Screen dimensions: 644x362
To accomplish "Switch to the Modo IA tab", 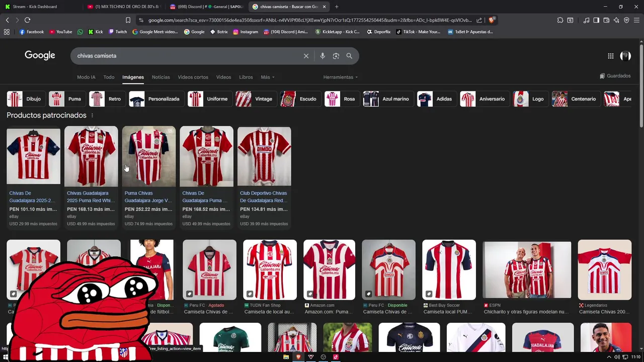I will click(x=86, y=77).
